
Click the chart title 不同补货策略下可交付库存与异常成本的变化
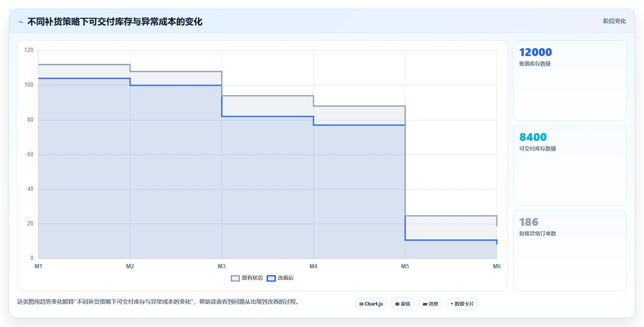[115, 21]
